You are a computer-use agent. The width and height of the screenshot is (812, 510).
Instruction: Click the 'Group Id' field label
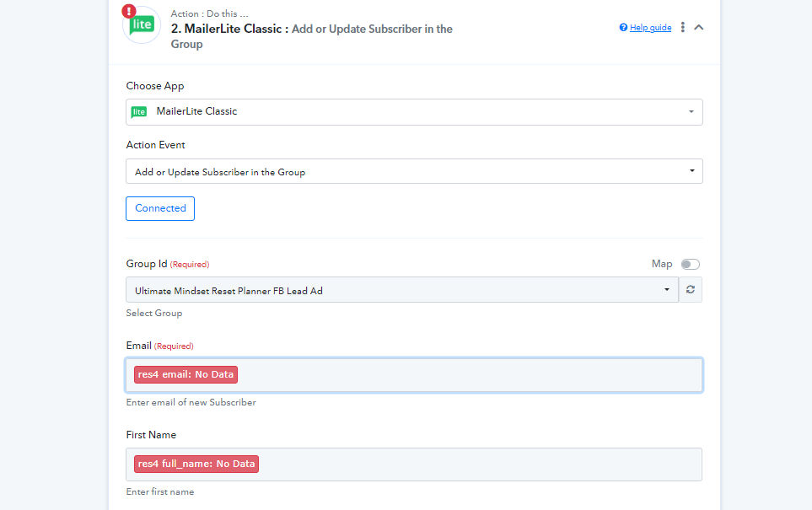(147, 264)
